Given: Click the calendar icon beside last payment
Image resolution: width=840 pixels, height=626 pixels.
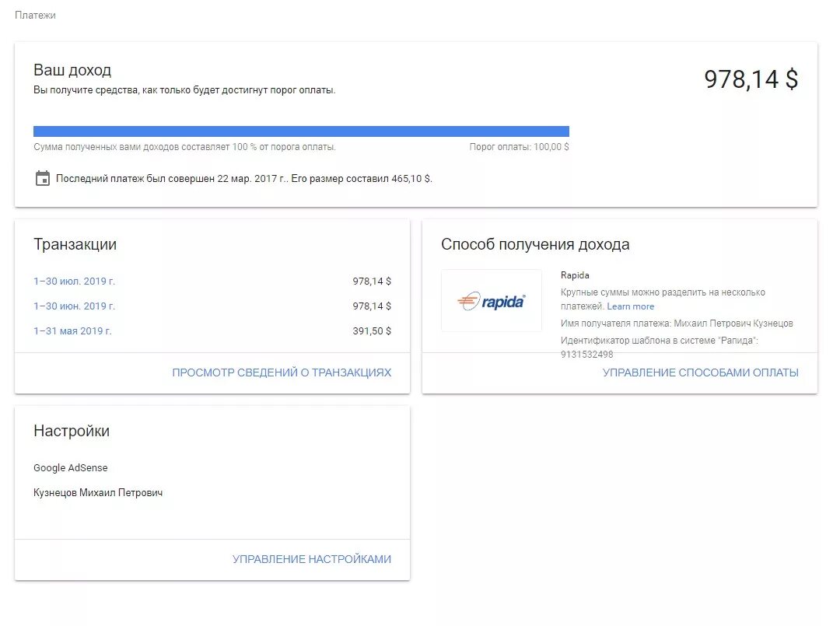Looking at the screenshot, I should pyautogui.click(x=42, y=178).
